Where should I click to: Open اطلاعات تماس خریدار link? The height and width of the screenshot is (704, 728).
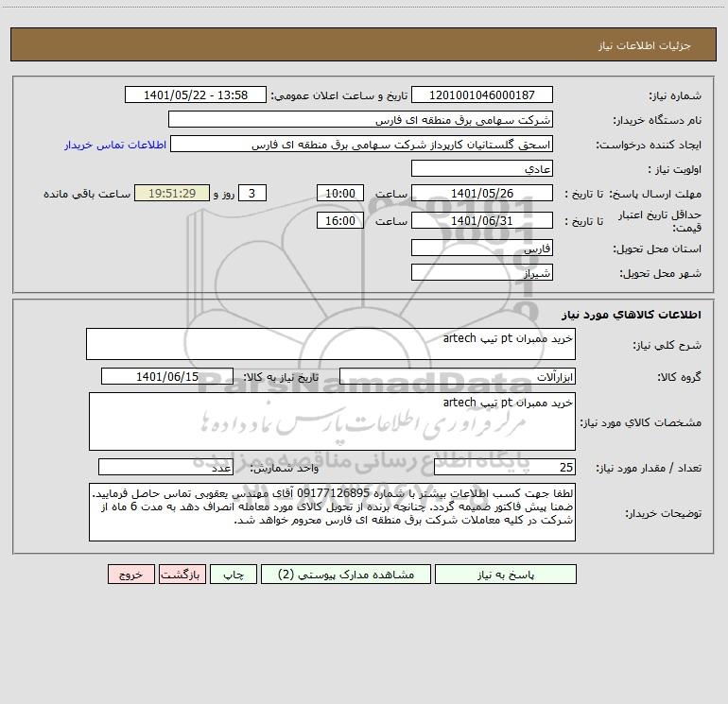[x=115, y=145]
